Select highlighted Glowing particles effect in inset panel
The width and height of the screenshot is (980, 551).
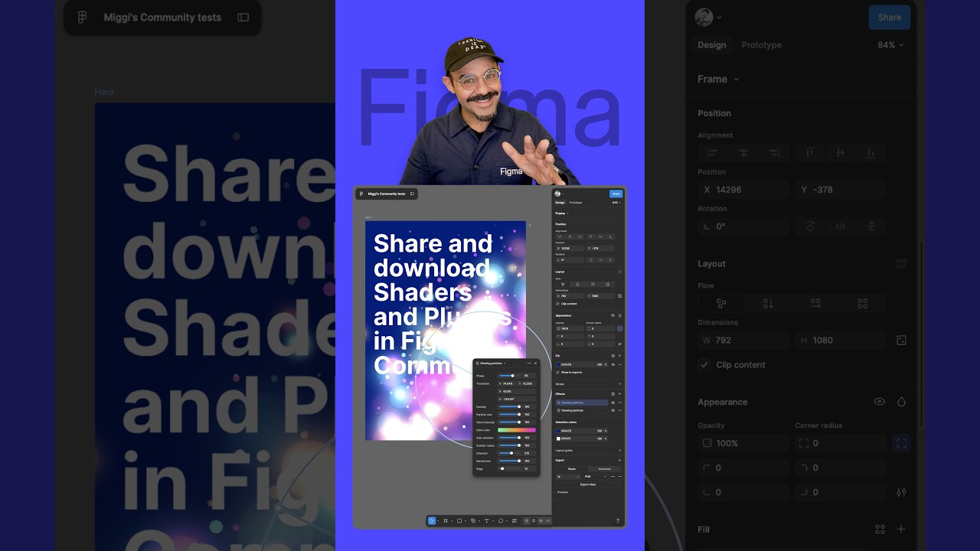[582, 403]
